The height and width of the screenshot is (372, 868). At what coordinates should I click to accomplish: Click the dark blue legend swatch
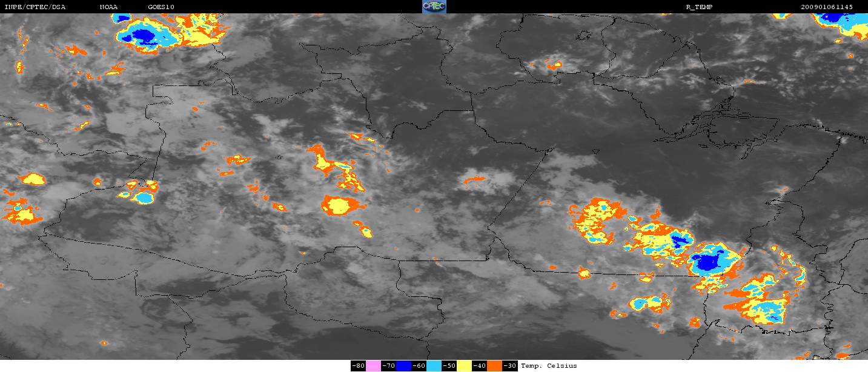403,366
